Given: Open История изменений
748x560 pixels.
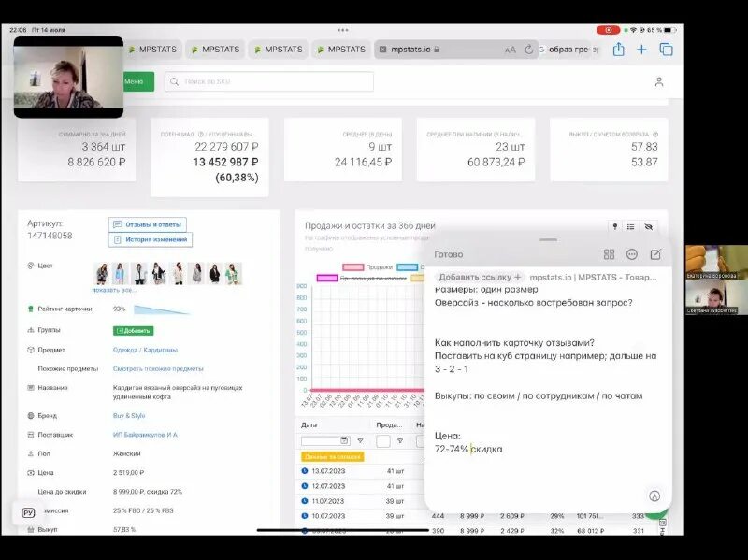Looking at the screenshot, I should click(151, 239).
